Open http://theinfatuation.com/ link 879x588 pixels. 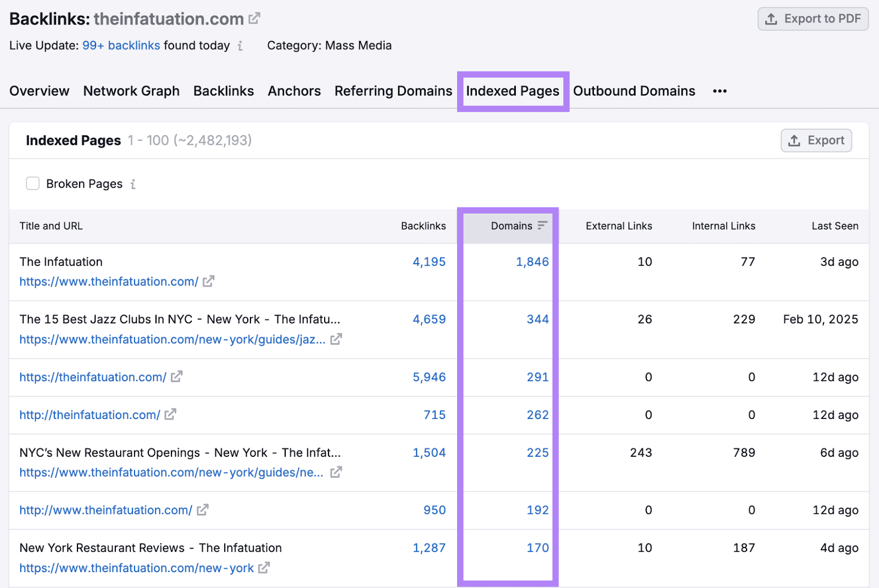pos(90,415)
